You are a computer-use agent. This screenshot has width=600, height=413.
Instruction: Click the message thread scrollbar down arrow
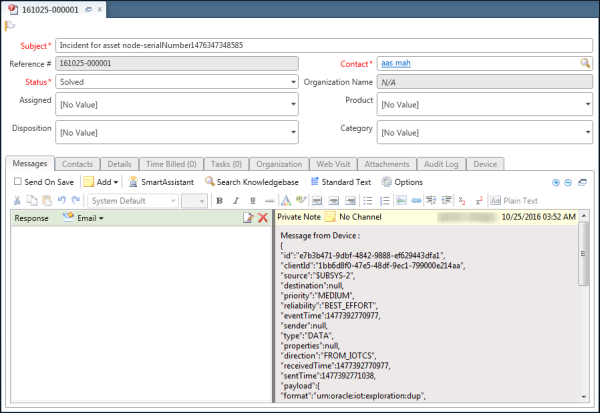[x=584, y=397]
